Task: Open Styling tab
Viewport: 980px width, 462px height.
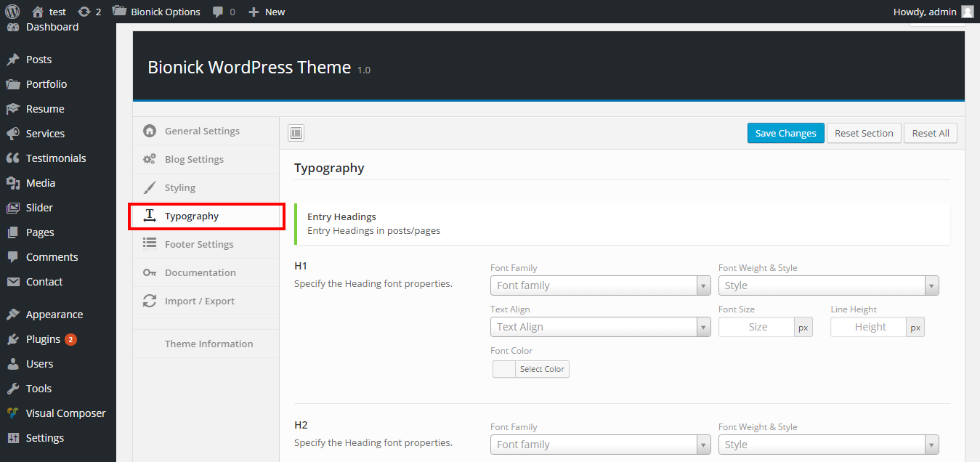Action: tap(206, 187)
